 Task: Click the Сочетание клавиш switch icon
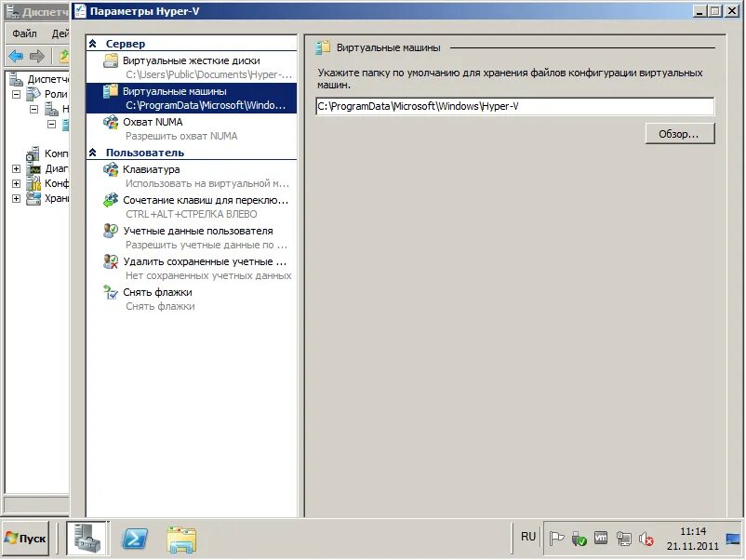[111, 200]
